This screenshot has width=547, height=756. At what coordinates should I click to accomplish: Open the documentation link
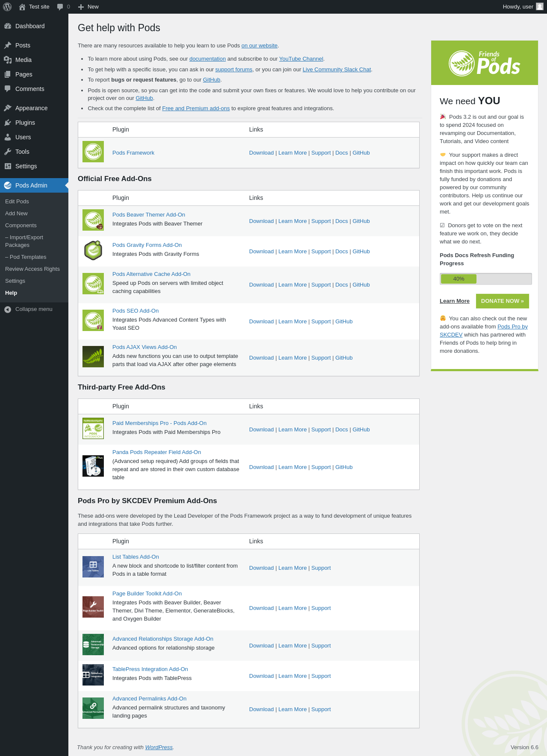click(x=208, y=59)
